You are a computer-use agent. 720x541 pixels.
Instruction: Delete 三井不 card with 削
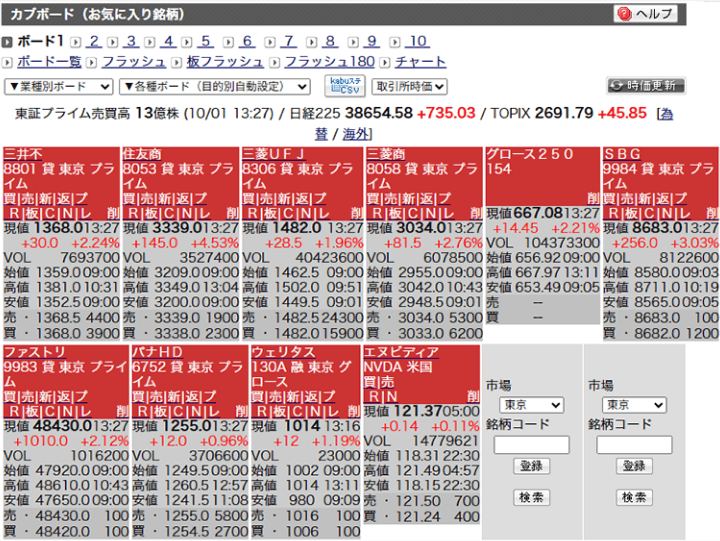113,213
